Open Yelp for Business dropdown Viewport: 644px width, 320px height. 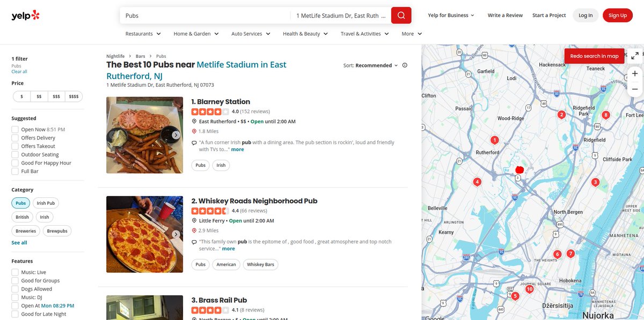point(451,16)
